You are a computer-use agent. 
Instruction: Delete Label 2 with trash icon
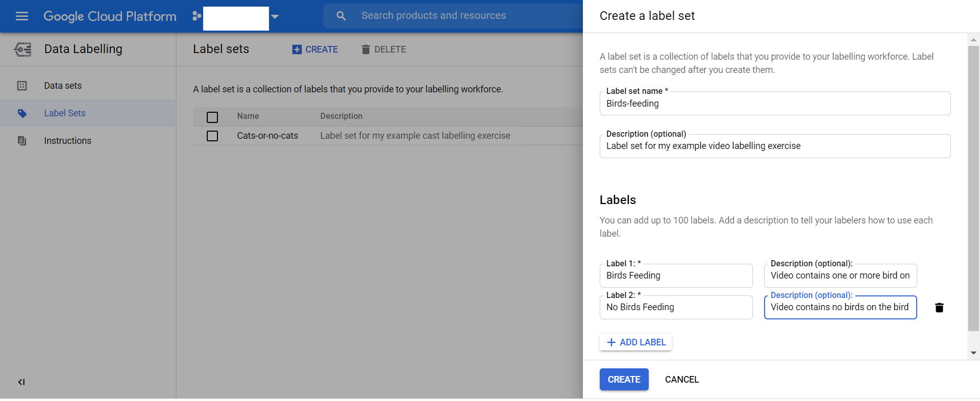(x=939, y=308)
